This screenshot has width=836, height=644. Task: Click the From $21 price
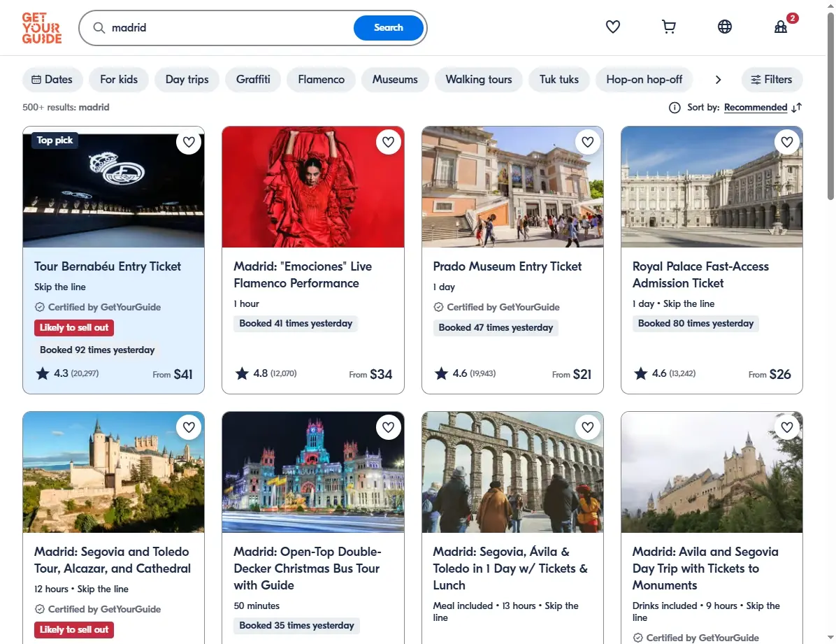coord(572,375)
